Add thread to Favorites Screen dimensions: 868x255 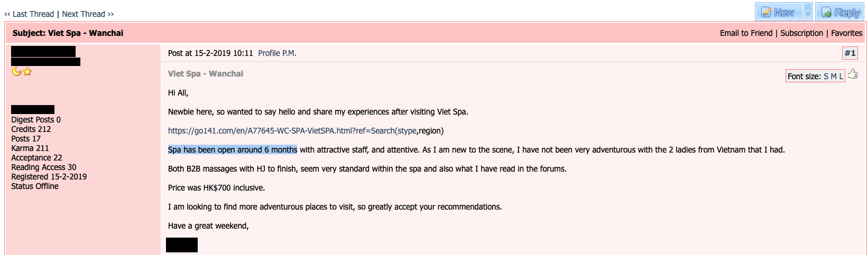846,33
